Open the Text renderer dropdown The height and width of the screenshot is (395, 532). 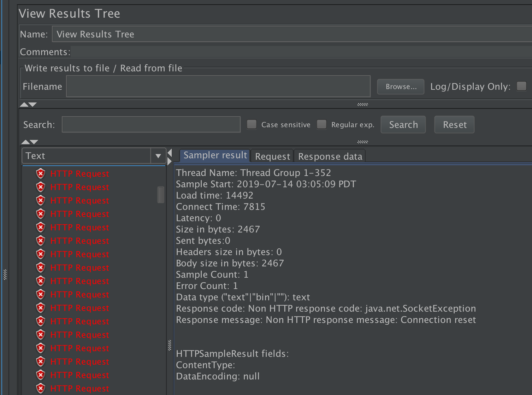tap(158, 156)
